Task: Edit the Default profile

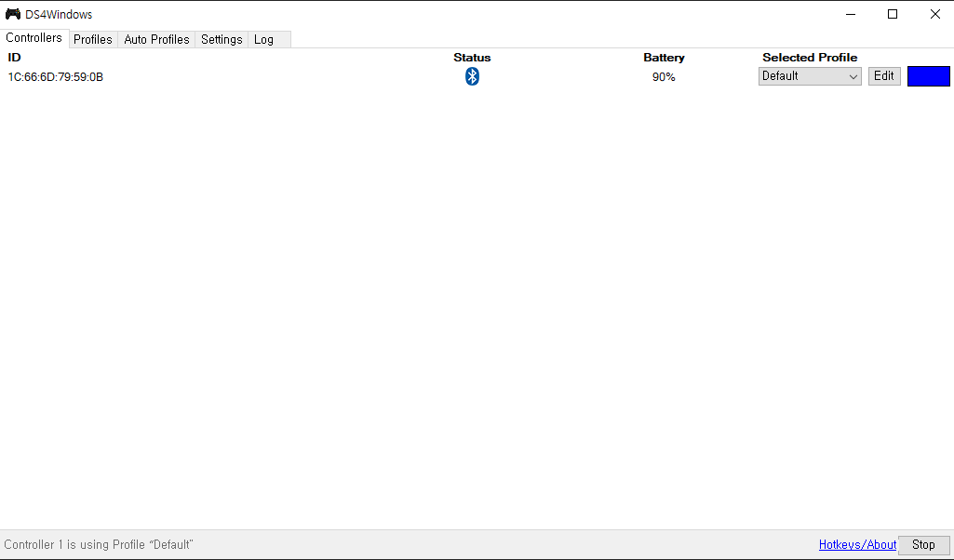Action: coord(884,76)
